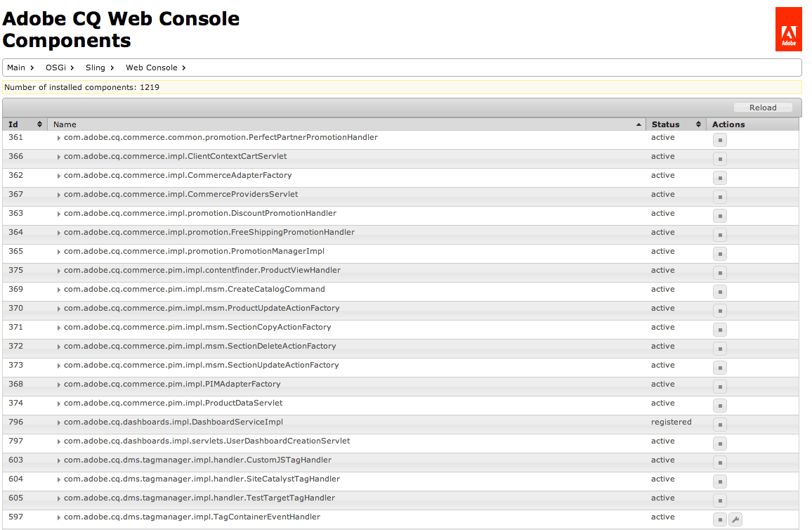This screenshot has width=812, height=530.
Task: Disable the UserDashboardCreationServlet component
Action: (x=719, y=443)
